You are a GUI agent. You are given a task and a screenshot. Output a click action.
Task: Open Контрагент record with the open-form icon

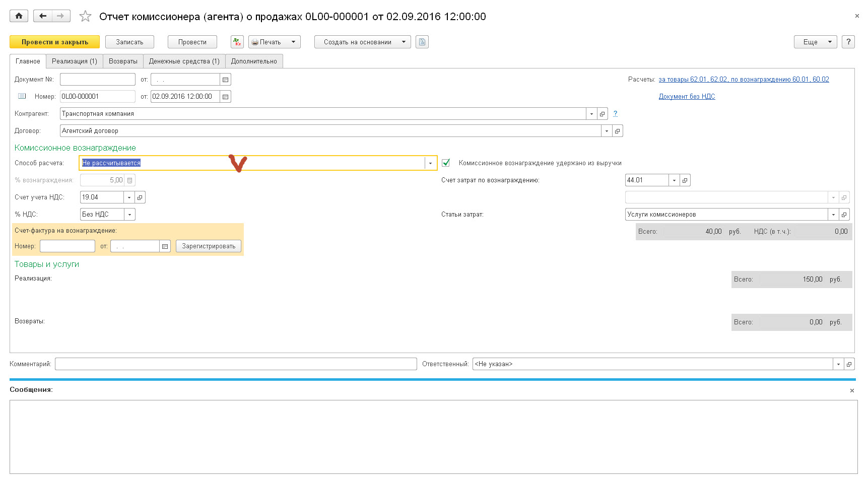[x=602, y=114]
